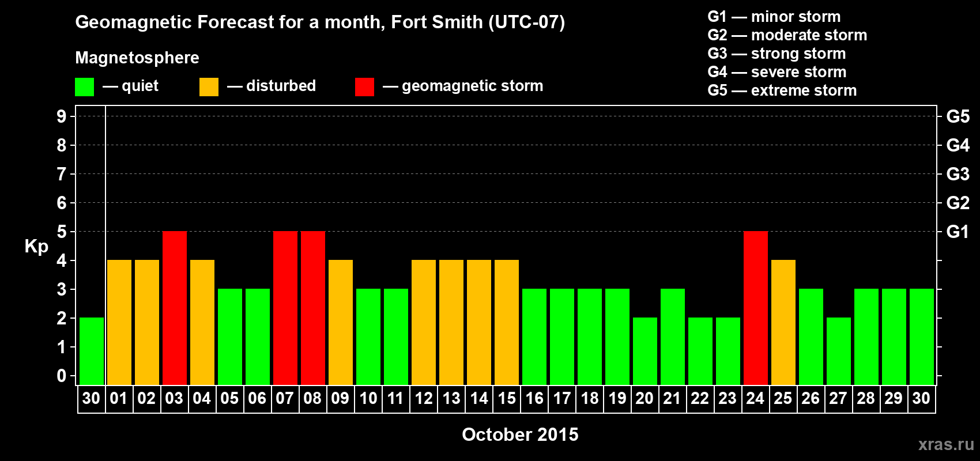The width and height of the screenshot is (980, 461).
Task: Click the Kp value 0 axis label
Action: [62, 376]
